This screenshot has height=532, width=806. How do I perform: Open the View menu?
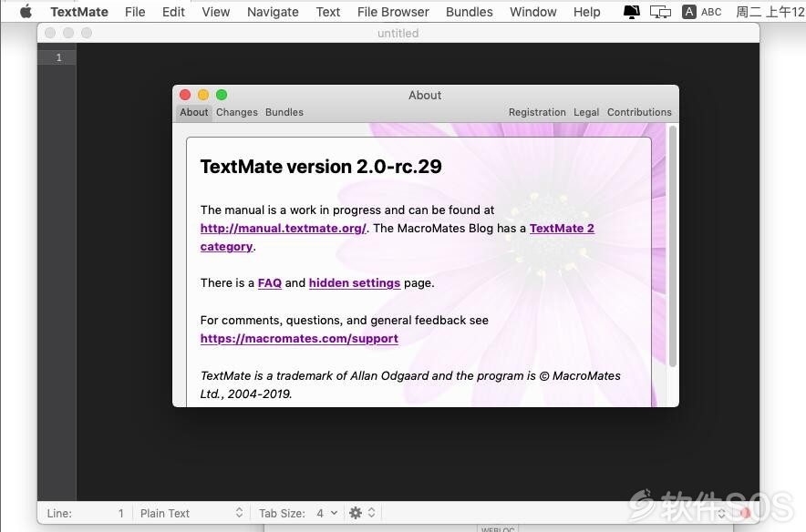click(215, 12)
